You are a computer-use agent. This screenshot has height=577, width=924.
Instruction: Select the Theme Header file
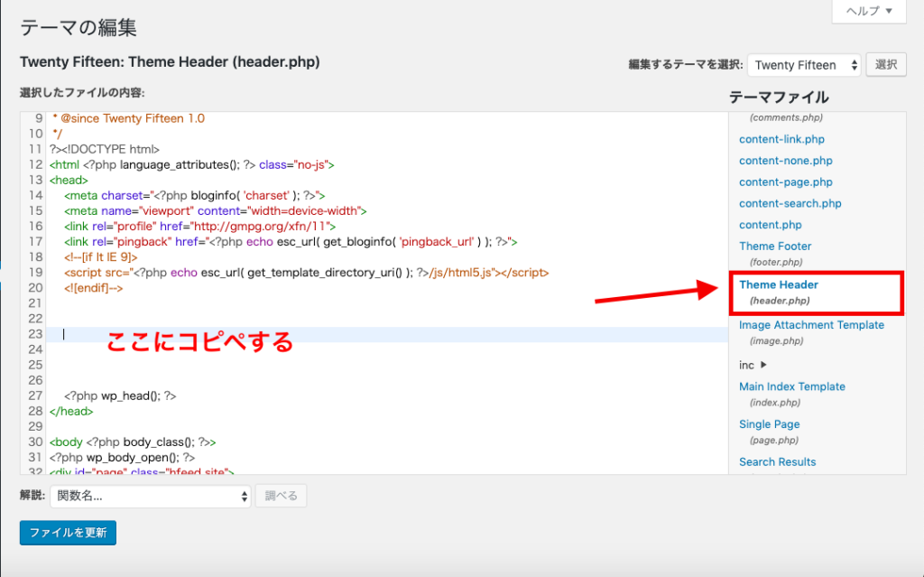(779, 285)
